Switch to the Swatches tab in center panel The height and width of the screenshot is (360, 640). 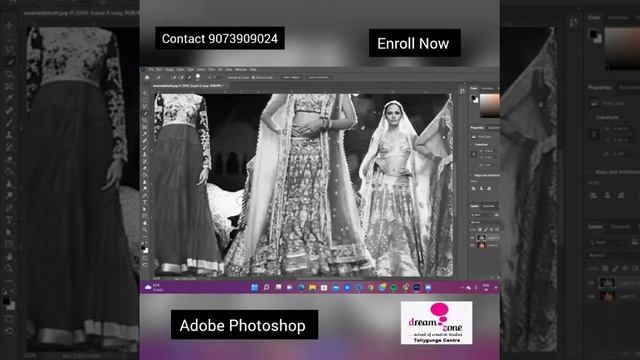tap(487, 88)
